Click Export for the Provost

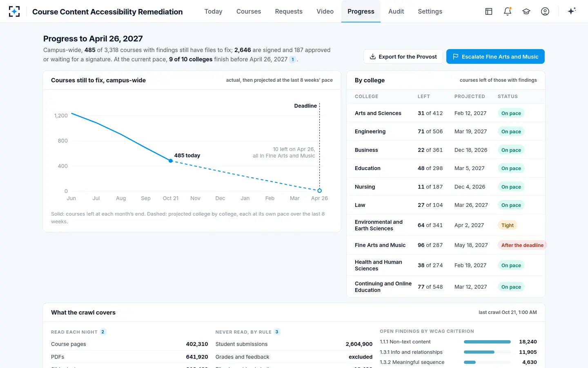pyautogui.click(x=403, y=56)
